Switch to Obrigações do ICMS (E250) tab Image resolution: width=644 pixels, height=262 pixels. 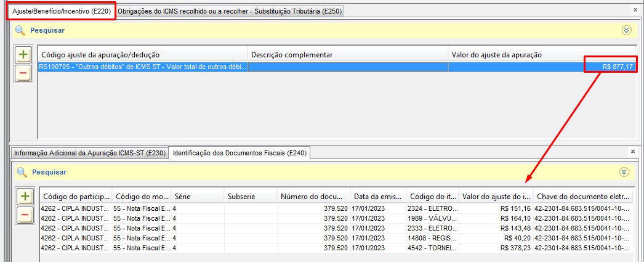point(230,11)
